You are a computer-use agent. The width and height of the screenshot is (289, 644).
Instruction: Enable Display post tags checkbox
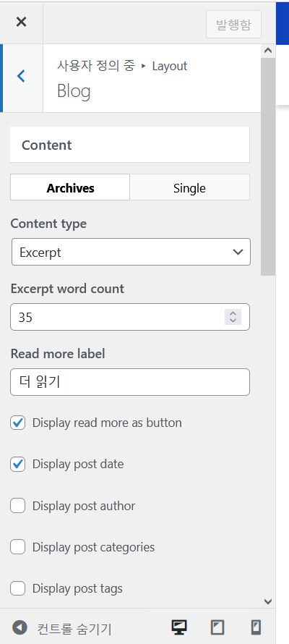point(17,588)
